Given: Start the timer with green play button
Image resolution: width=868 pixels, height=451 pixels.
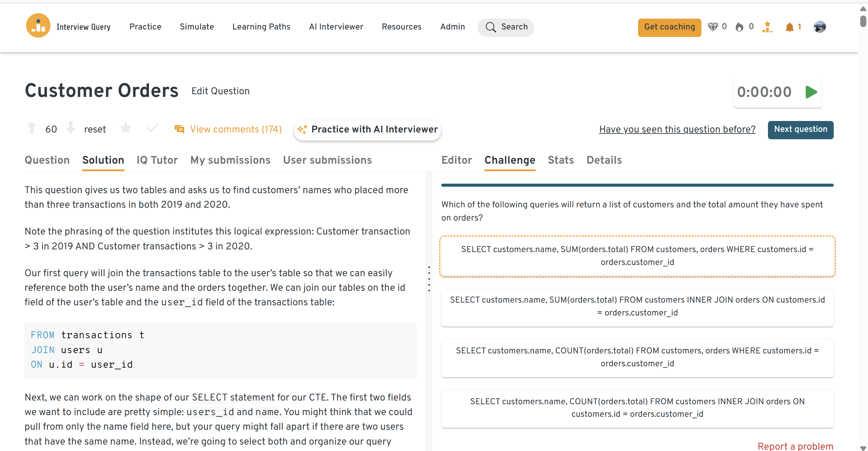Looking at the screenshot, I should [x=811, y=92].
